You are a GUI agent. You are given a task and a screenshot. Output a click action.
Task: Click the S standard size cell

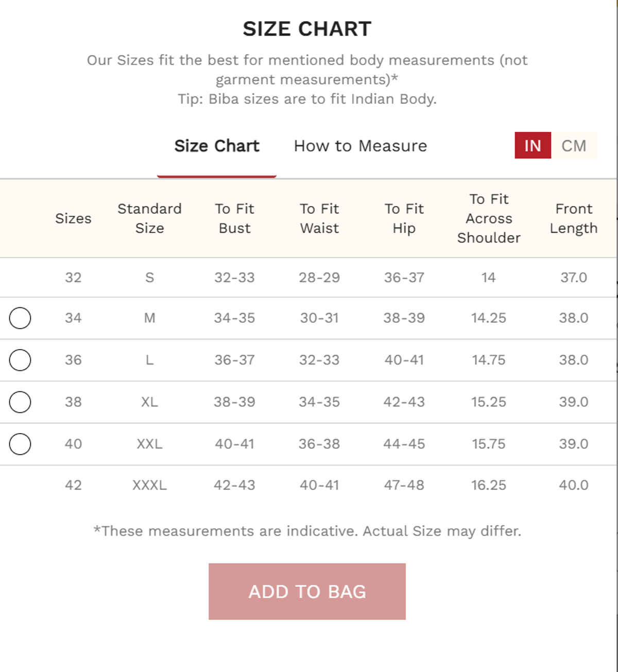(149, 278)
